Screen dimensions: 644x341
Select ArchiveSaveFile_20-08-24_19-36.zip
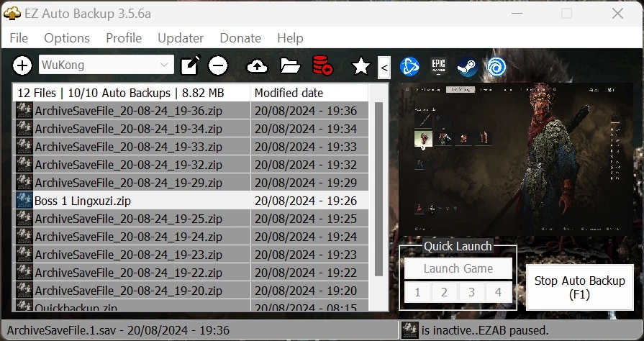pyautogui.click(x=191, y=111)
